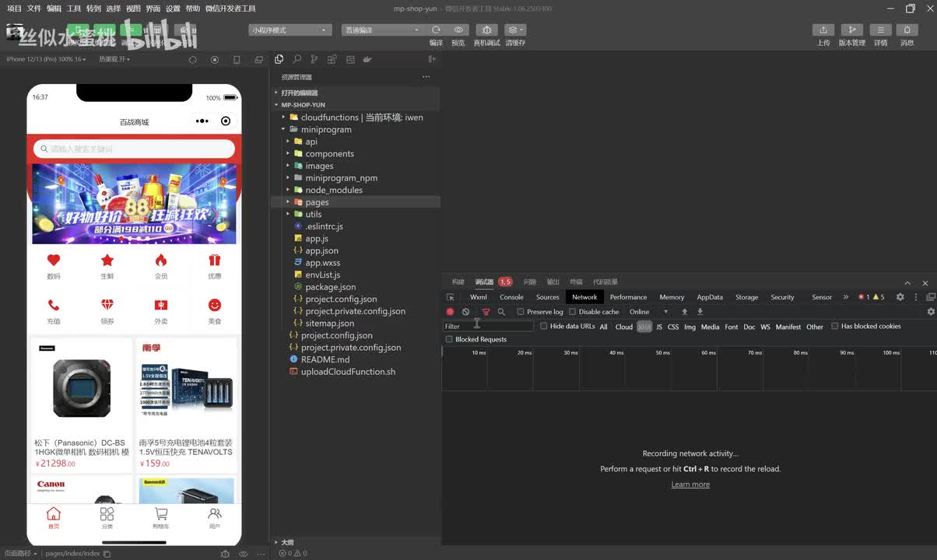Viewport: 937px width, 560px height.
Task: Click the detach simulator window icon
Action: (259, 59)
